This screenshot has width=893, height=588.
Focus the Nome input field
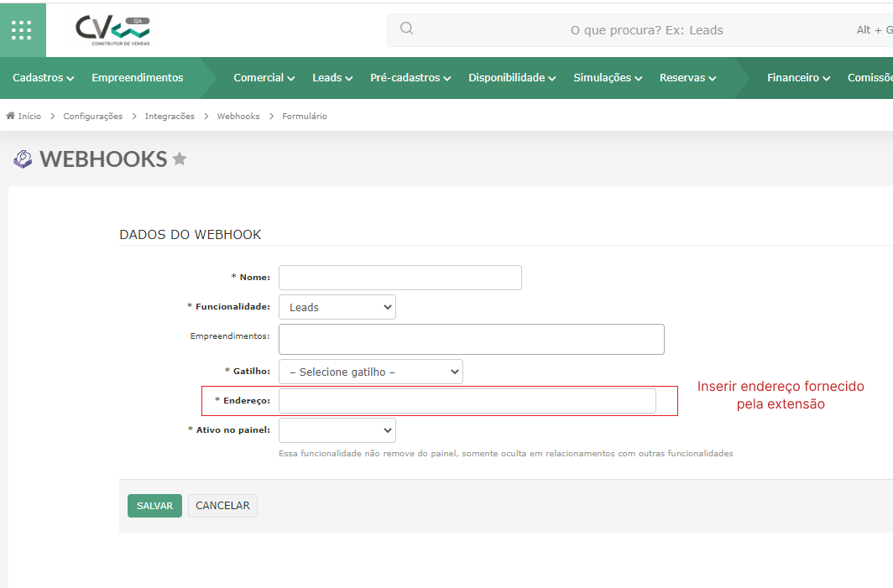400,278
